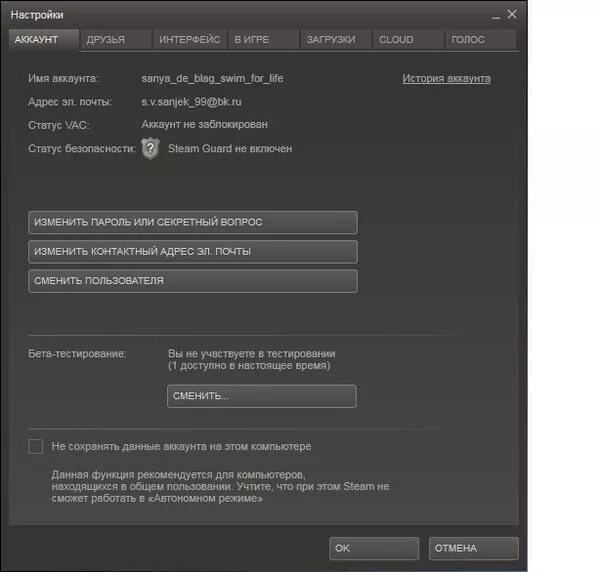Select the ЗАГРУЗКИ tab
Screen dimensions: 600x572
pyautogui.click(x=336, y=40)
